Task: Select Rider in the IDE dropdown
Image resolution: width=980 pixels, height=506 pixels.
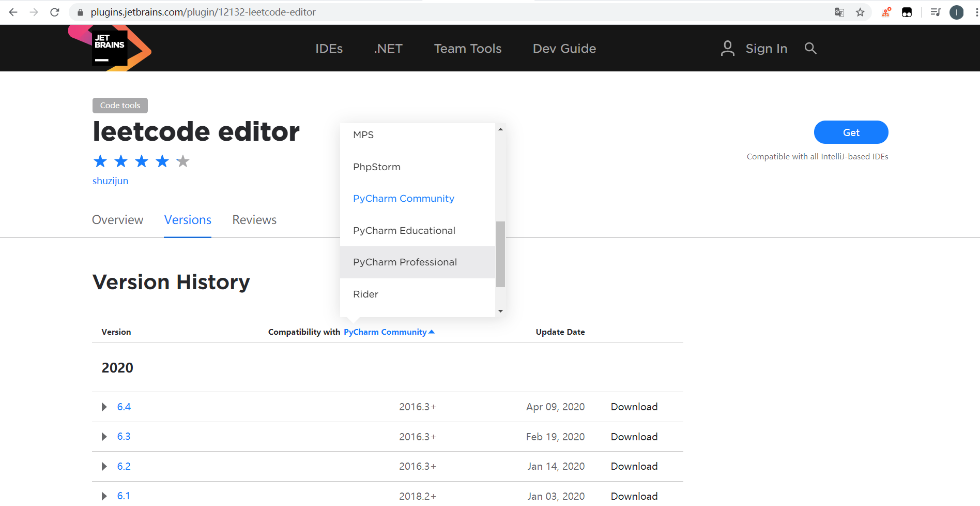Action: click(418, 294)
